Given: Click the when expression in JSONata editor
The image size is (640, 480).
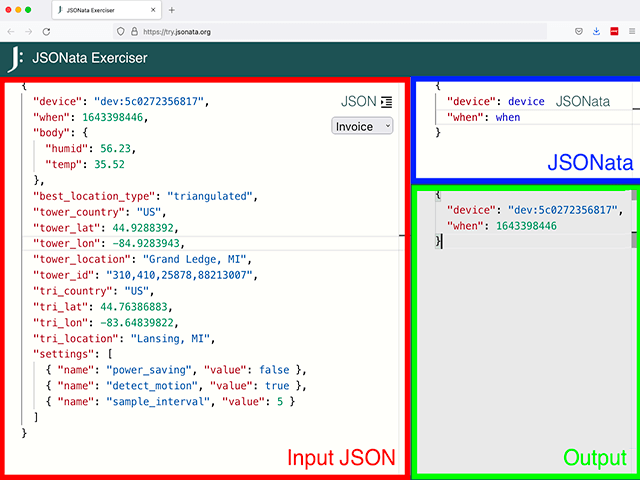Looking at the screenshot, I should pyautogui.click(x=508, y=118).
